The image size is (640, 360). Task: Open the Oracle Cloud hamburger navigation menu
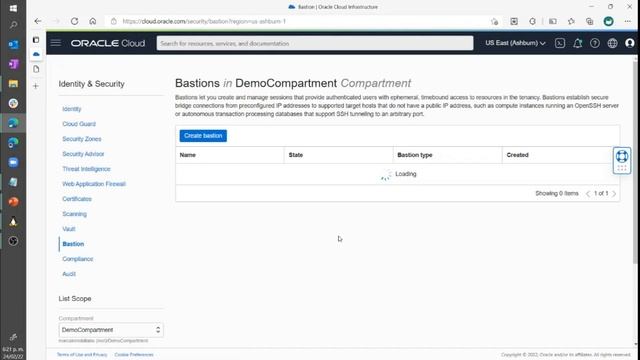pyautogui.click(x=56, y=43)
